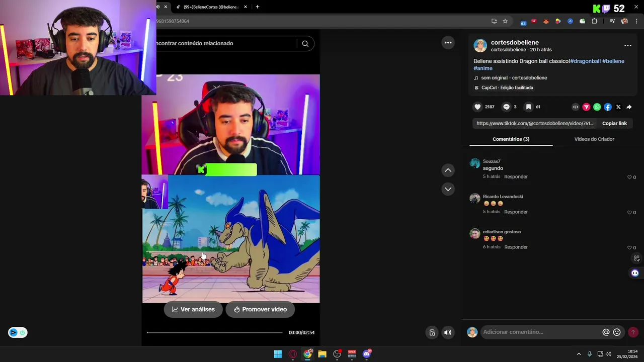Like Souzax7's comment
The height and width of the screenshot is (362, 644).
click(629, 177)
